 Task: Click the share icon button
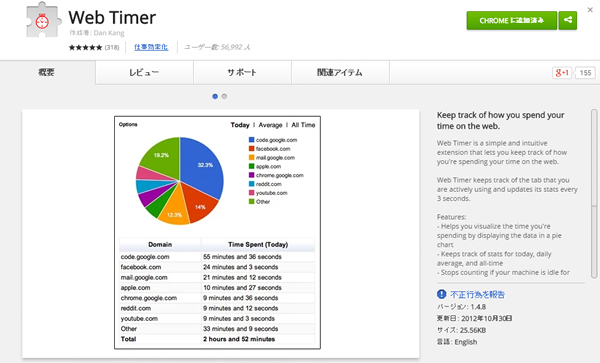[x=568, y=20]
